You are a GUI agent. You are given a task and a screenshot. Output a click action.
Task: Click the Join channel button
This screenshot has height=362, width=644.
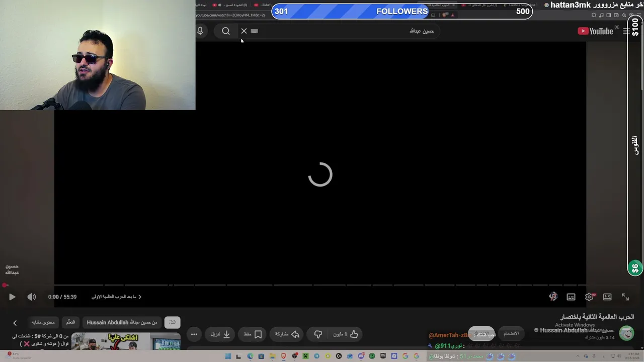pos(511,334)
